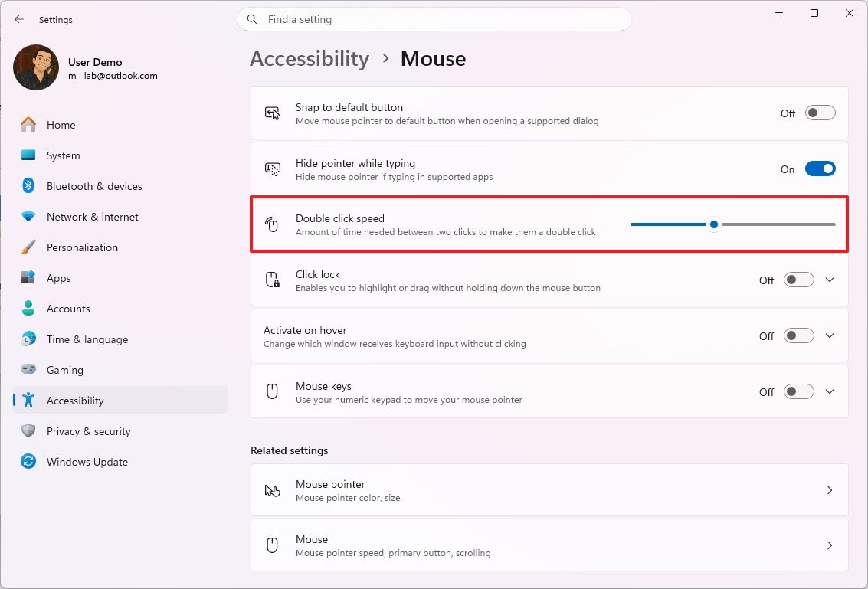Open Mouse settings under Related settings
This screenshot has width=868, height=589.
549,545
